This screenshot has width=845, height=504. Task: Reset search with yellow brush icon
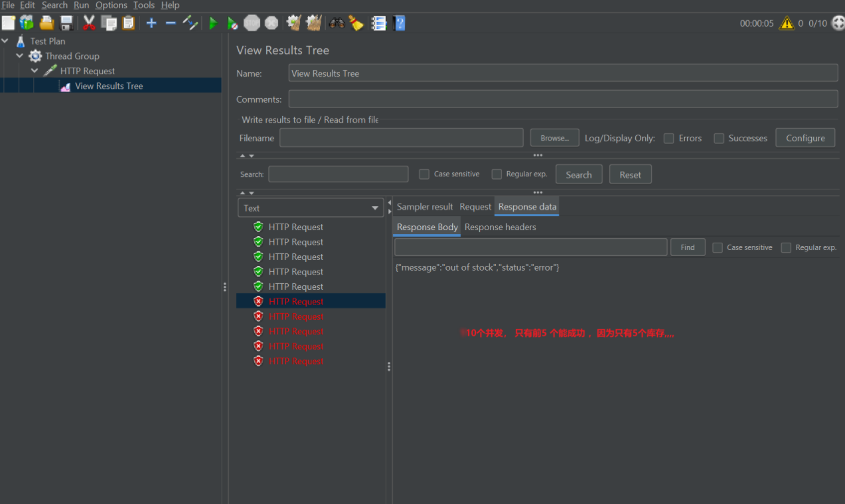click(x=356, y=23)
